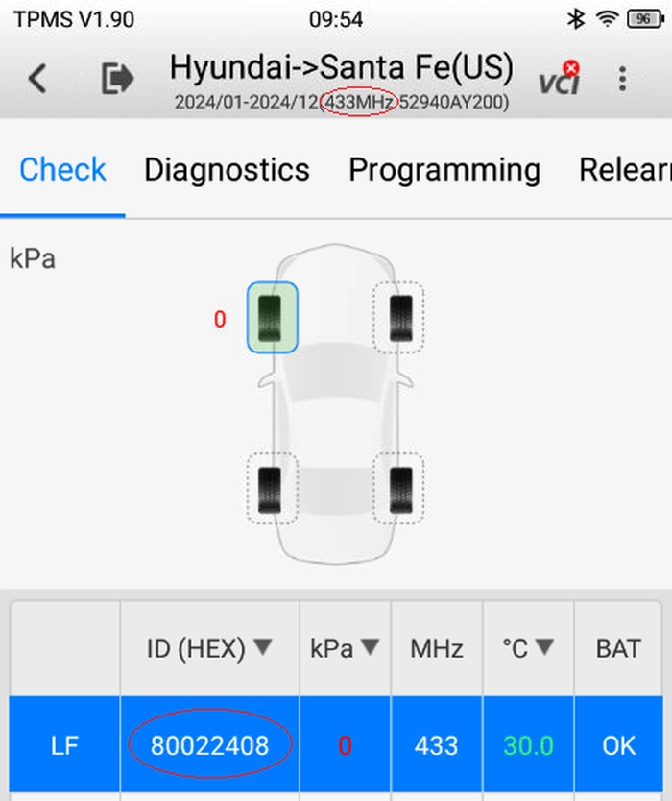Tap the Bluetooth status icon
672x801 pixels.
(x=576, y=19)
